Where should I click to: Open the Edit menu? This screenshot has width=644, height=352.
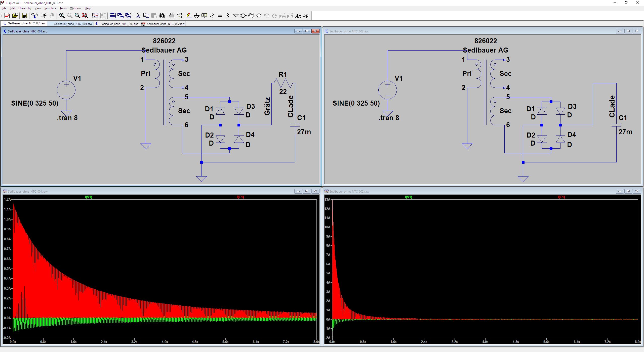[x=12, y=8]
